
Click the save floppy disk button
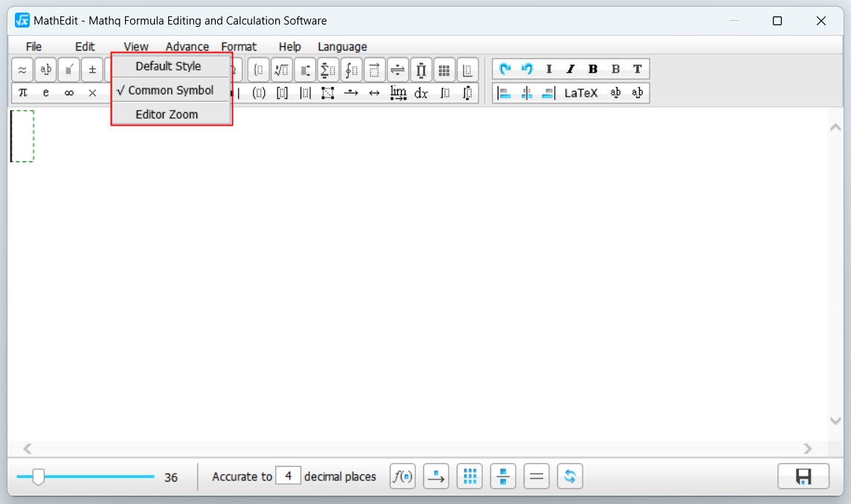[803, 476]
